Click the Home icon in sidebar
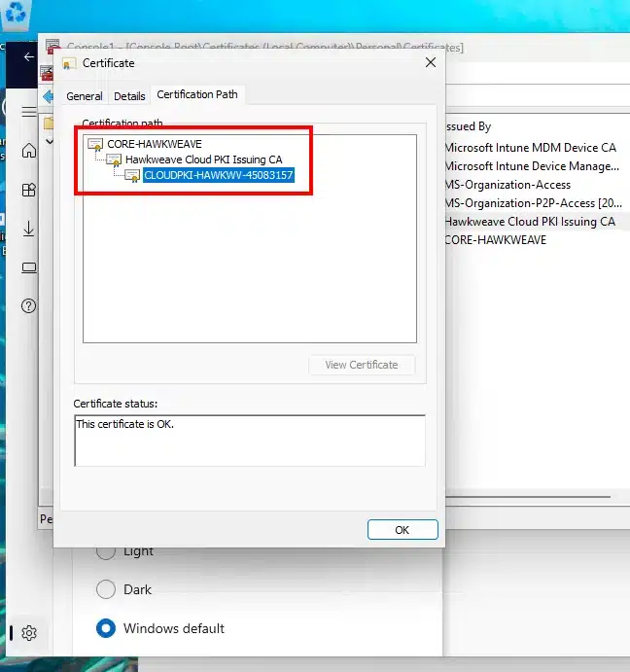The height and width of the screenshot is (672, 630). [29, 151]
